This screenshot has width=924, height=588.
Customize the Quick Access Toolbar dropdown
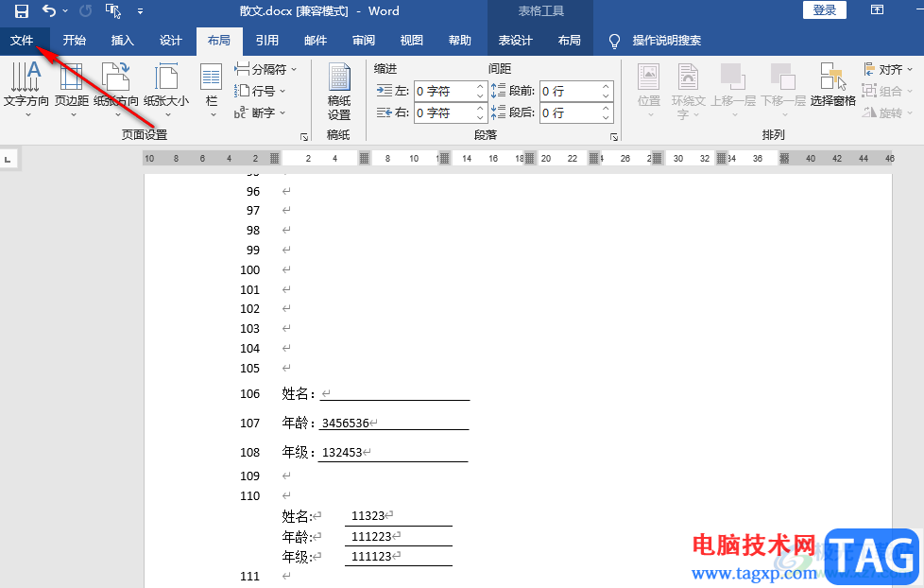click(x=140, y=10)
